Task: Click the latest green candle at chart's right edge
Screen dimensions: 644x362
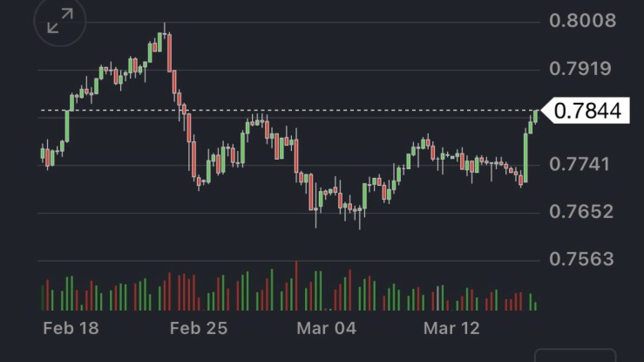Action: click(534, 117)
